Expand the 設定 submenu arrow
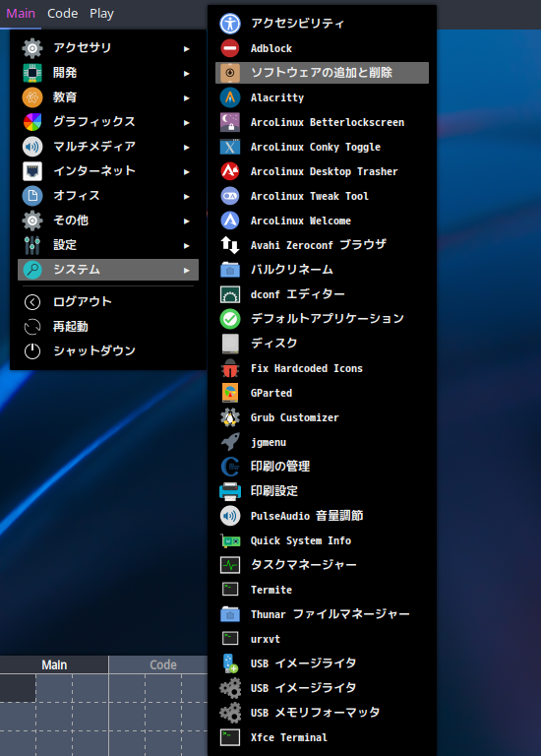 click(187, 245)
